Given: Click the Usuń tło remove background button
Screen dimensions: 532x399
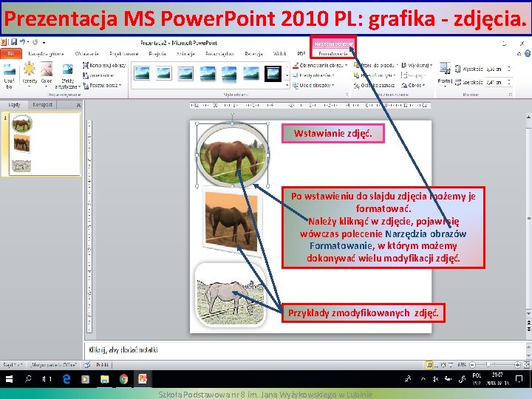Looking at the screenshot, I should tap(9, 76).
